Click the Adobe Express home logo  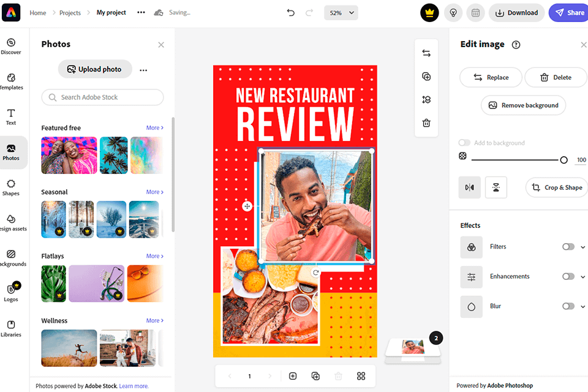tap(11, 12)
